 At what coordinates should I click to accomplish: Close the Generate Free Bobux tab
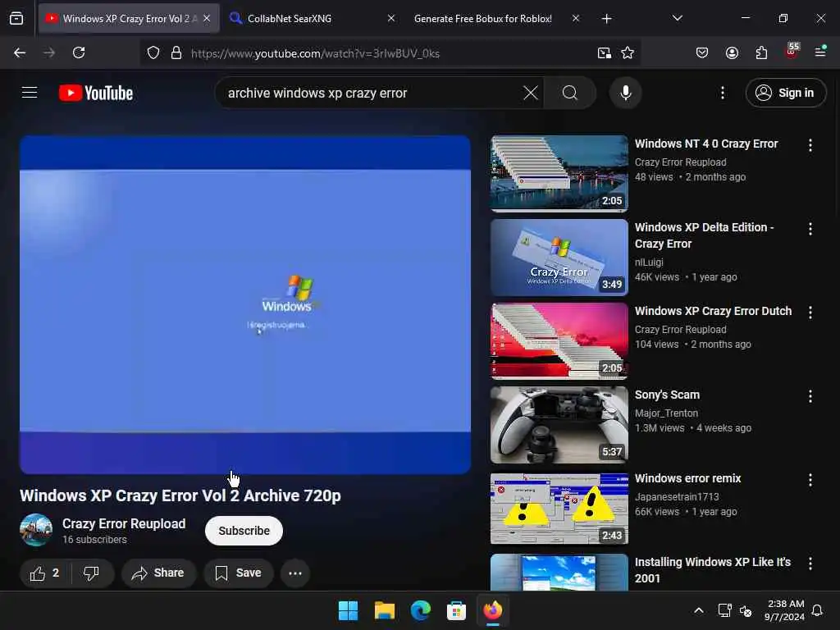pyautogui.click(x=575, y=19)
